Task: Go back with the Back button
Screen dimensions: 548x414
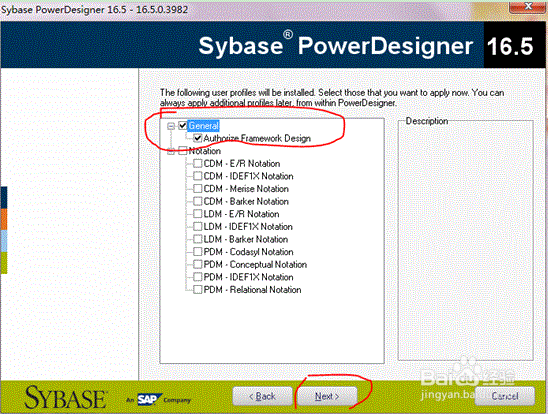Action: 262,396
